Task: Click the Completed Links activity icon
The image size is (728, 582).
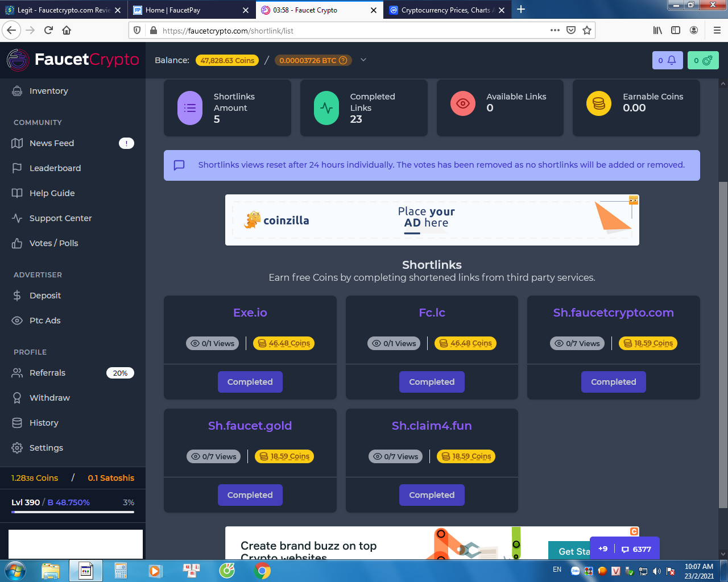Action: click(x=326, y=108)
